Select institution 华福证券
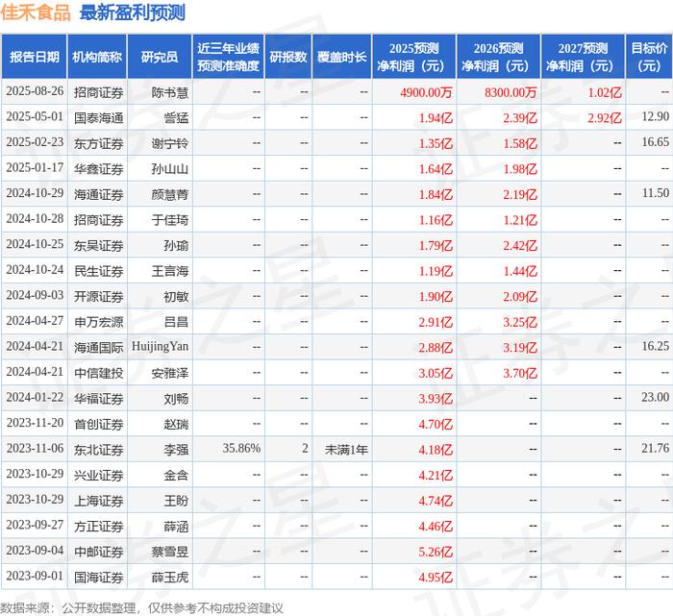This screenshot has width=673, height=616. click(x=99, y=399)
